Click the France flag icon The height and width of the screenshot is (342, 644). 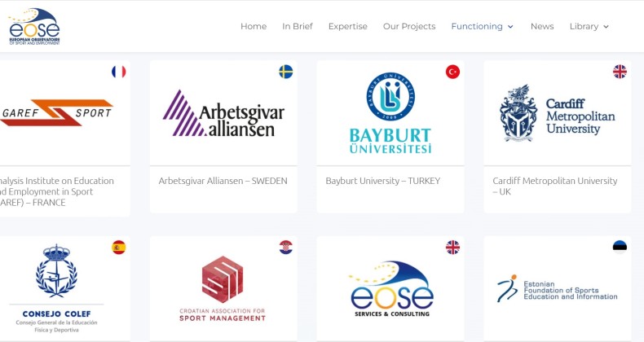119,72
